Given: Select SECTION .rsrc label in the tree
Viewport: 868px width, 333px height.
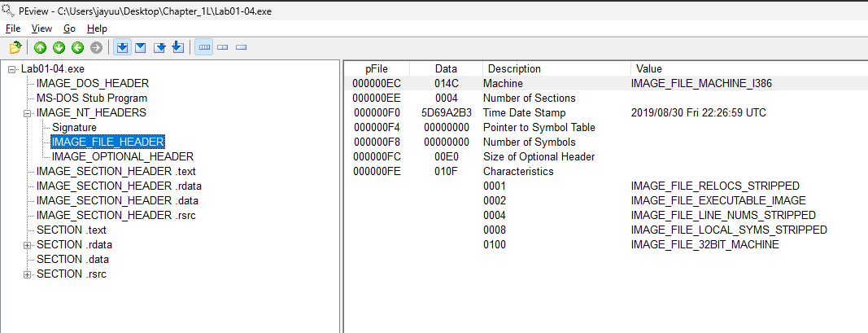Looking at the screenshot, I should point(72,274).
